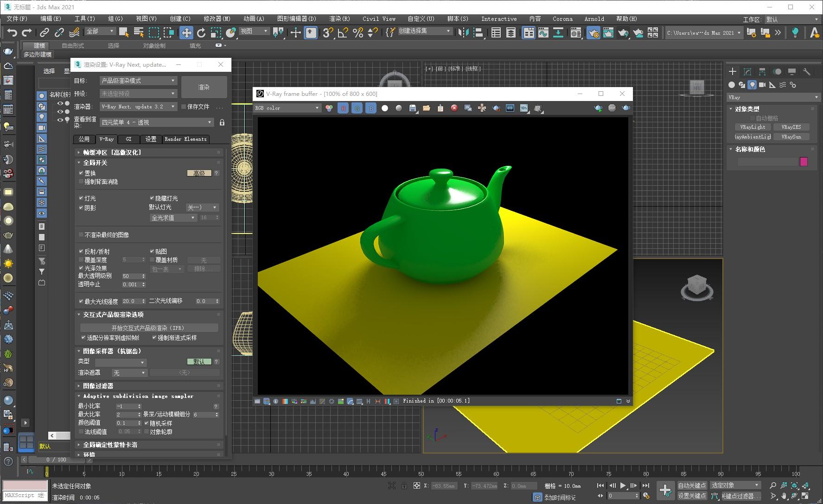Click the Undo arrow in the main toolbar

tap(12, 32)
